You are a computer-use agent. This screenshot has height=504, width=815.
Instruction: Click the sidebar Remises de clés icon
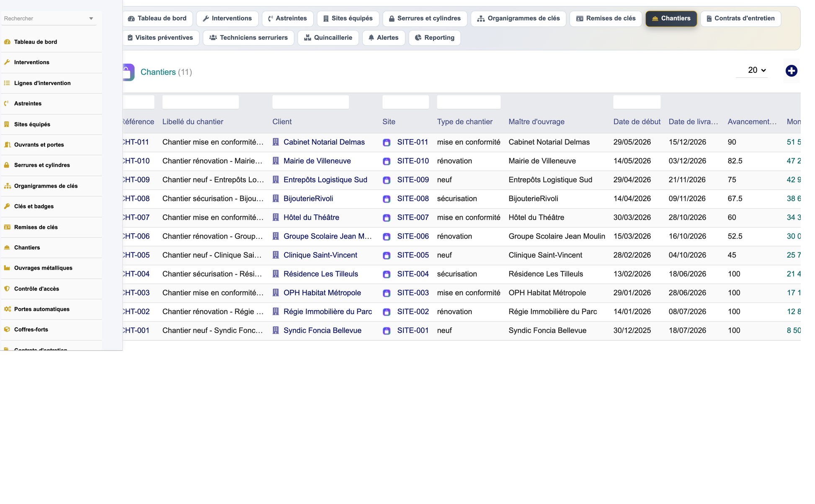coord(7,227)
